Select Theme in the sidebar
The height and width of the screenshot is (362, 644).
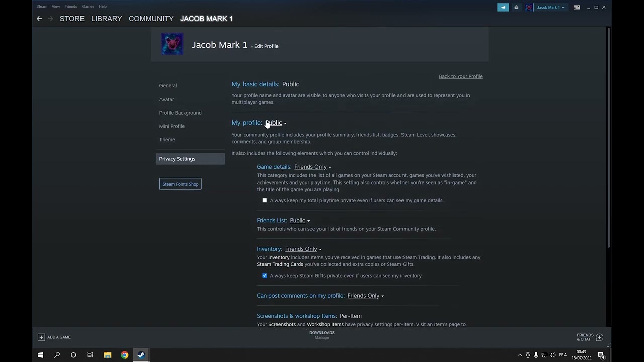tap(167, 140)
